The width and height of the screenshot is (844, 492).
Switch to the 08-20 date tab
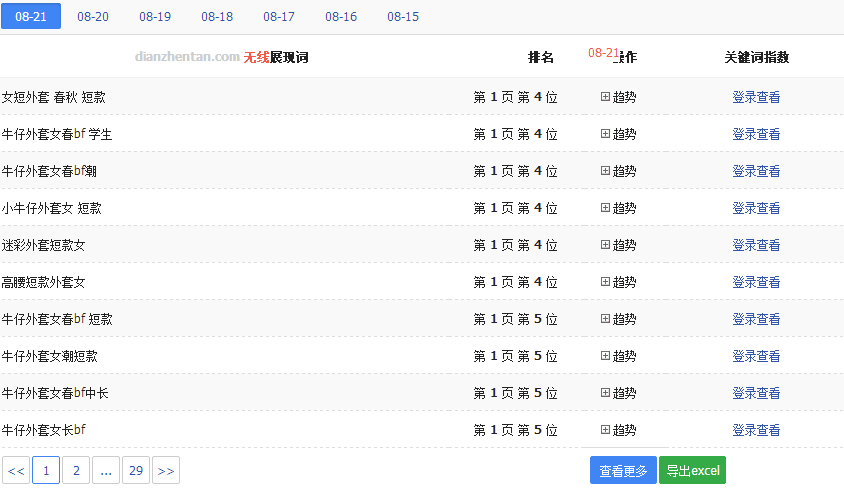click(x=93, y=16)
